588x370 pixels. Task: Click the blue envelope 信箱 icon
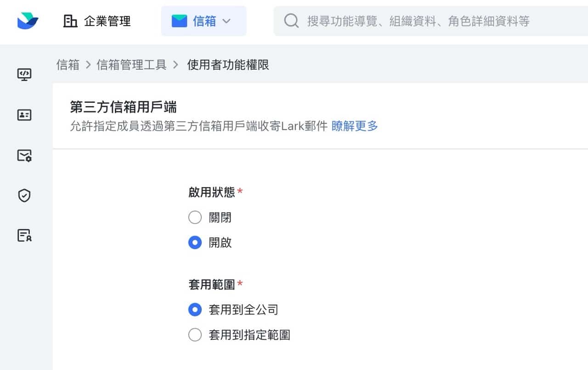tap(179, 21)
